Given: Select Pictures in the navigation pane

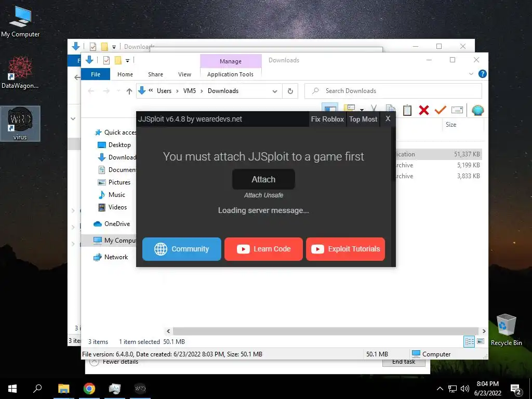Looking at the screenshot, I should pyautogui.click(x=114, y=182).
